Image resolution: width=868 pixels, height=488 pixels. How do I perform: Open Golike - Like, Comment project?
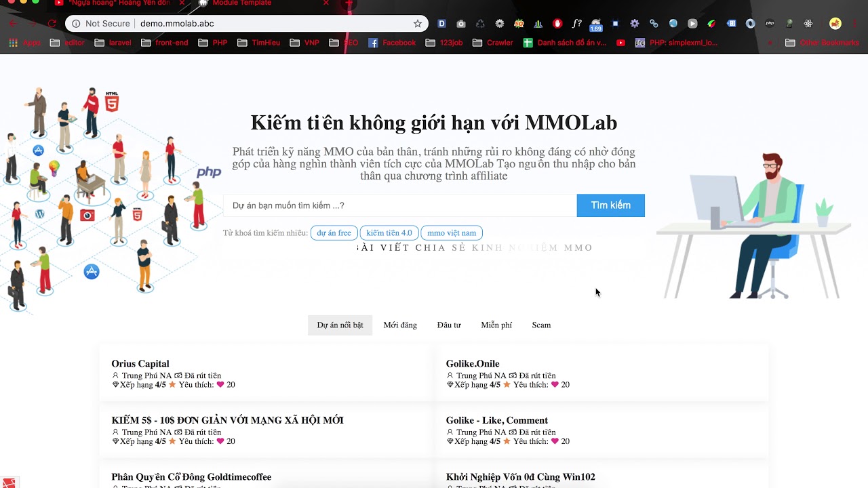(496, 420)
